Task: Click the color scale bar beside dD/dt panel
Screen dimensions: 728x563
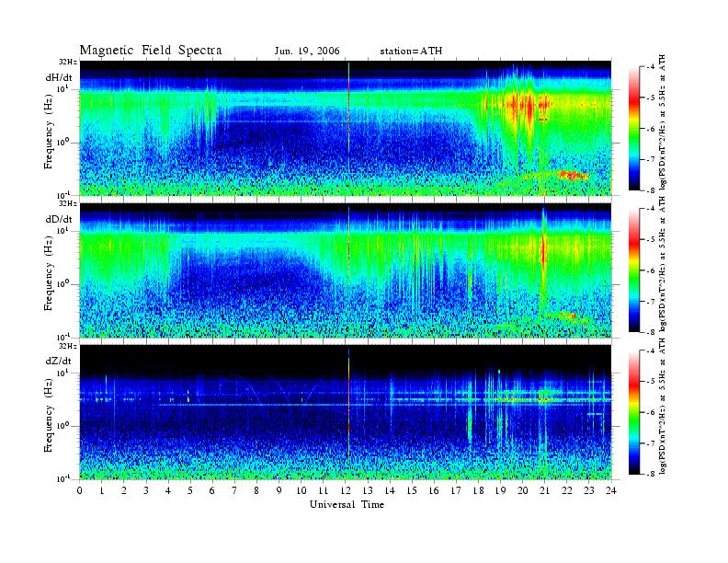Action: (x=633, y=270)
